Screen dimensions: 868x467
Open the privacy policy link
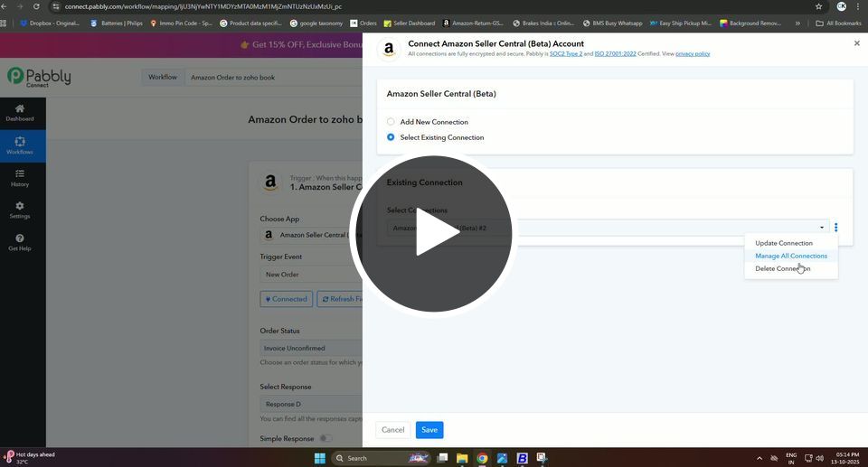point(693,54)
